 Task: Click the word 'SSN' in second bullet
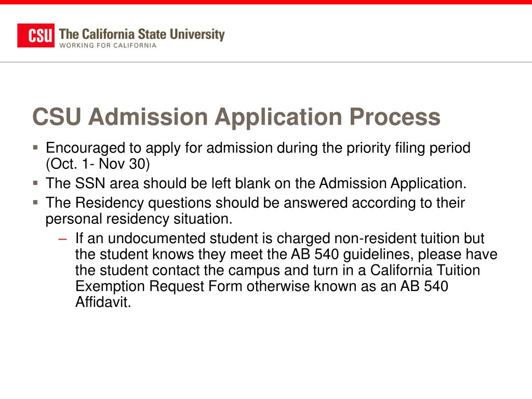pyautogui.click(x=90, y=183)
